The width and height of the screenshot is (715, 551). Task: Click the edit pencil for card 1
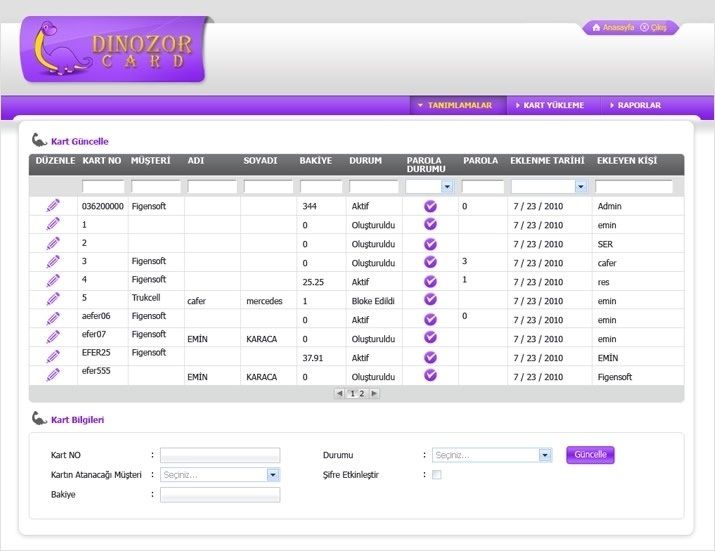[53, 224]
